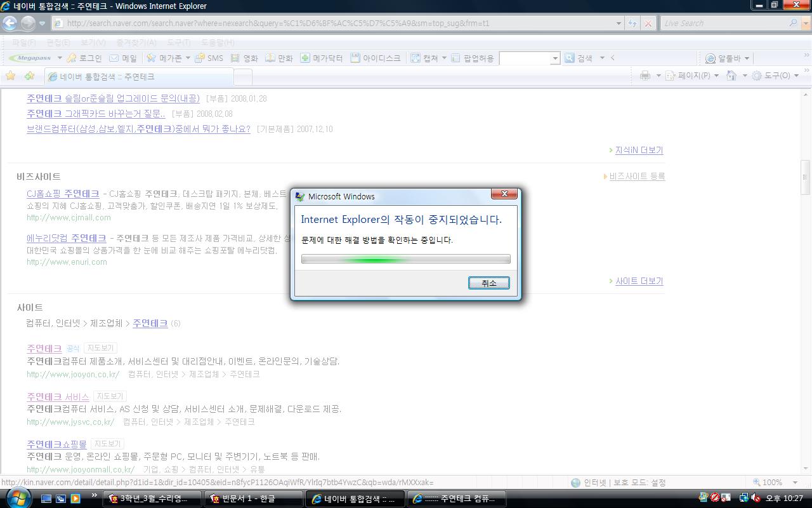The height and width of the screenshot is (508, 812).
Task: Open Recent Pages dropdown beside Forward arrow
Action: pyautogui.click(x=43, y=23)
